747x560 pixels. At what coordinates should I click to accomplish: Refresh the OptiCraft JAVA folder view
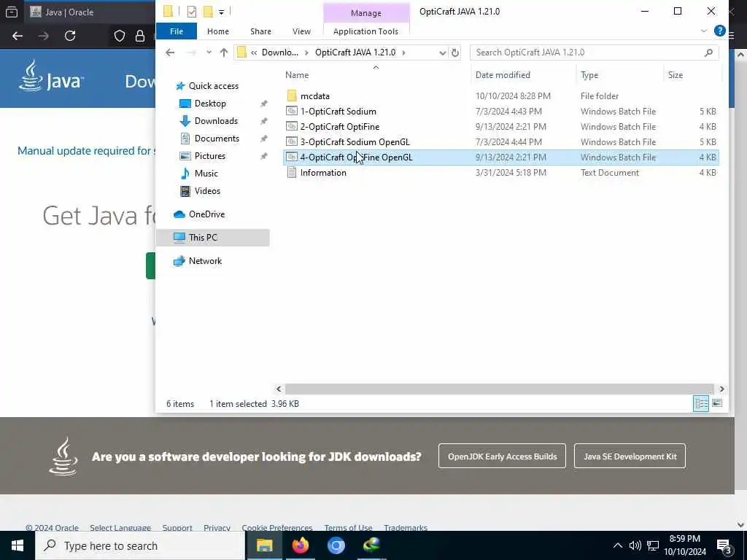455,52
